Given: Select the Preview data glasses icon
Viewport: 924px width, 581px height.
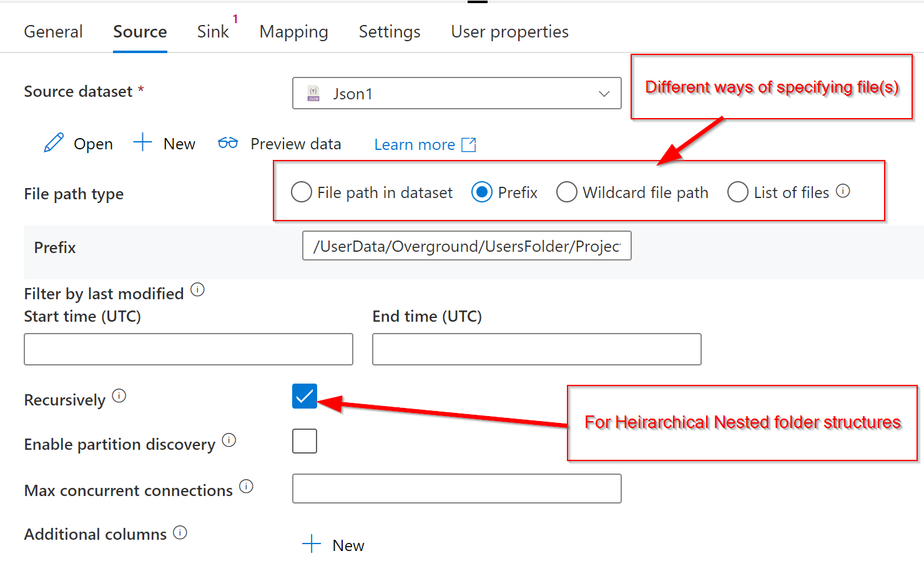Looking at the screenshot, I should point(227,143).
